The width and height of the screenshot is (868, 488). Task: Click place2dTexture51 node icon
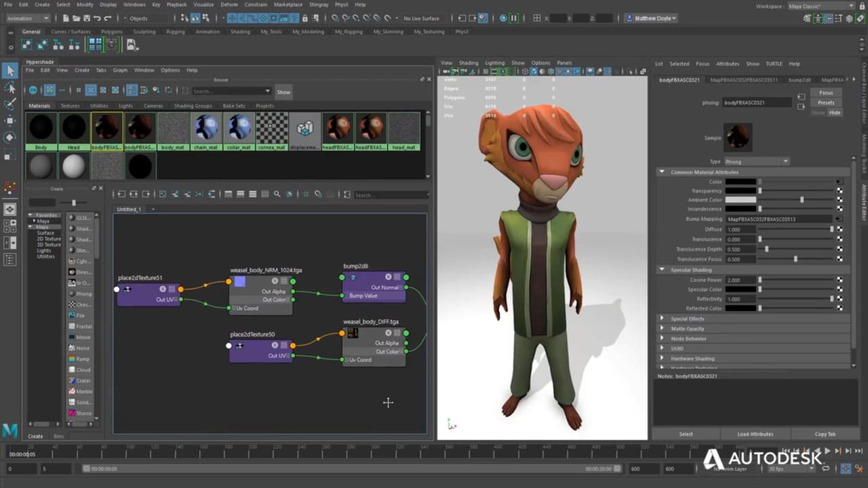tap(126, 289)
